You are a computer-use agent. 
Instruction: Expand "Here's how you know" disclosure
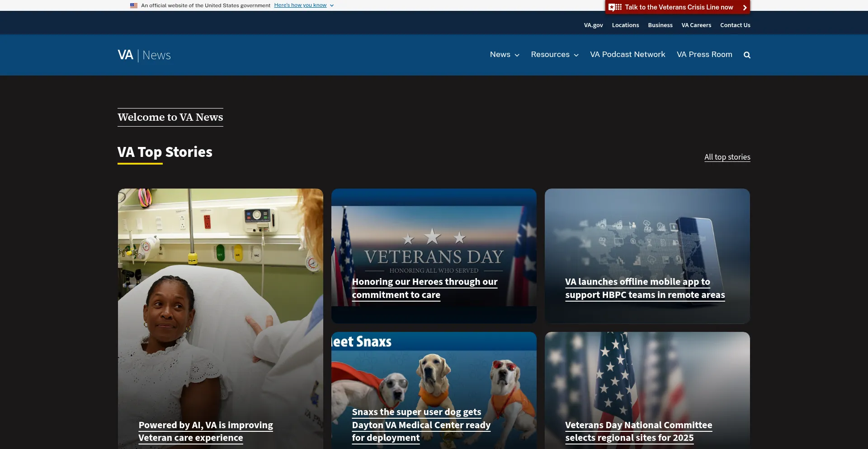(x=303, y=5)
